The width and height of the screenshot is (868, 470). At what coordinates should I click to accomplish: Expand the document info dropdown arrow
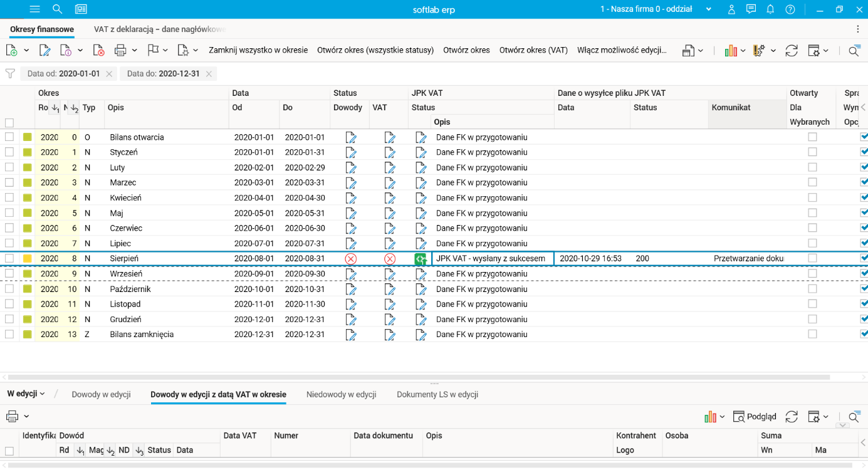[x=80, y=50]
